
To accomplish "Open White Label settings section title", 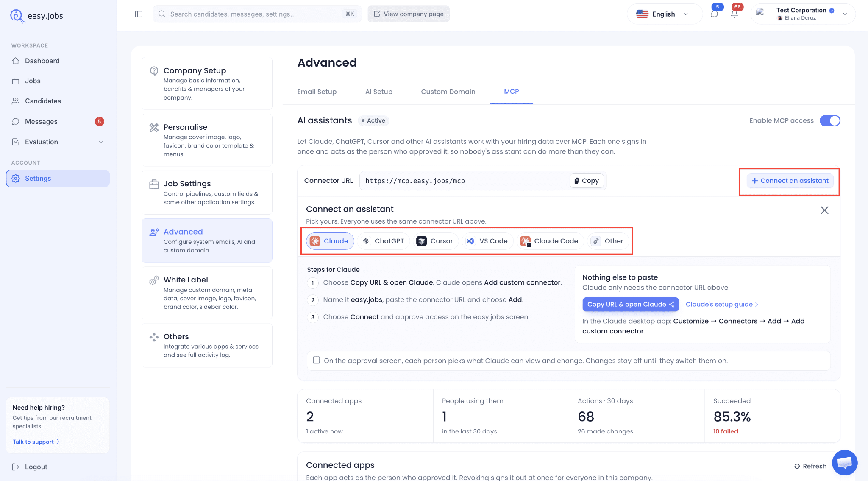I will click(186, 280).
